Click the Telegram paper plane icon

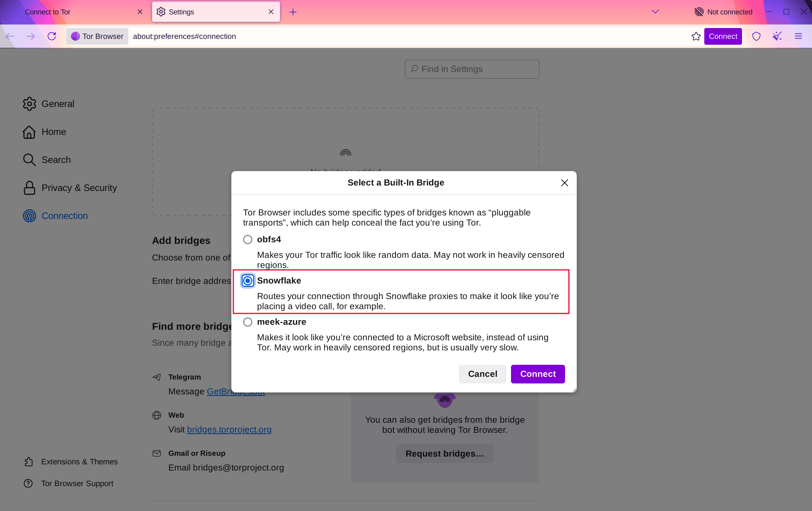click(157, 377)
